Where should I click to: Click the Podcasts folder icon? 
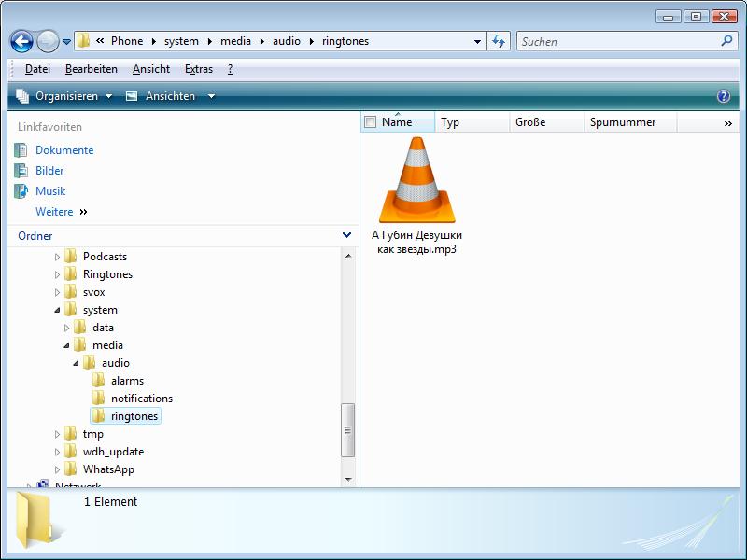tap(71, 256)
